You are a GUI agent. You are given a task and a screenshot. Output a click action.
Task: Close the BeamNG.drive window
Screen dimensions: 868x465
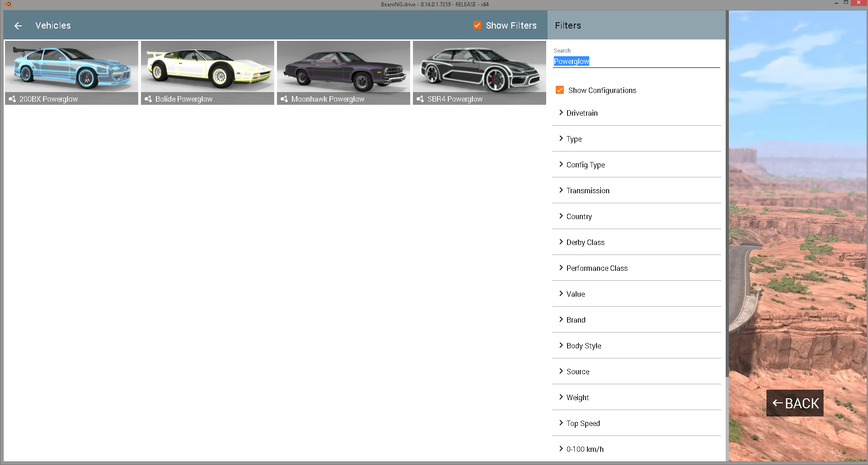click(859, 3)
